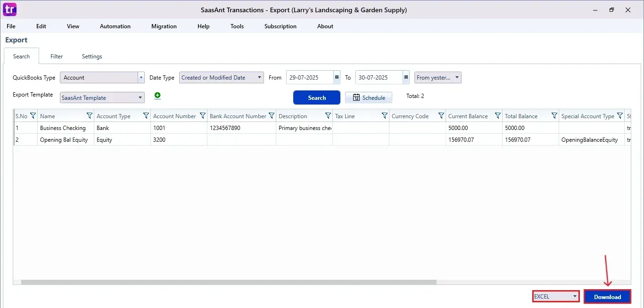The width and height of the screenshot is (644, 308).
Task: Click the To date field 30-07-2025
Action: point(379,78)
